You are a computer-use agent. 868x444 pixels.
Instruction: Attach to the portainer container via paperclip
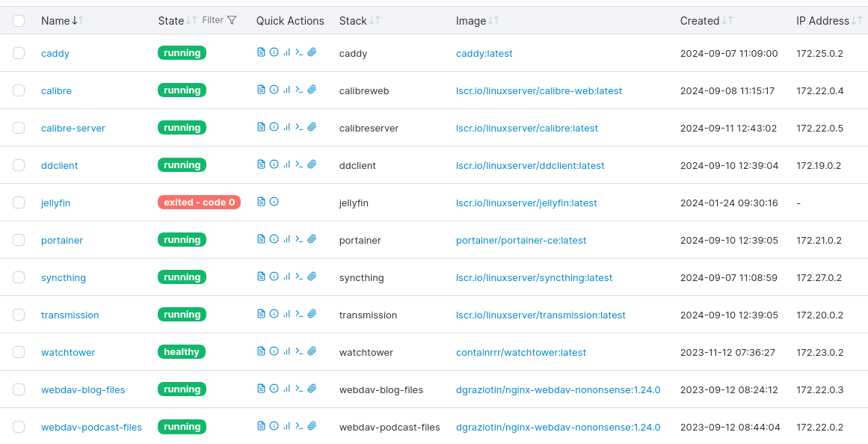[x=312, y=239]
